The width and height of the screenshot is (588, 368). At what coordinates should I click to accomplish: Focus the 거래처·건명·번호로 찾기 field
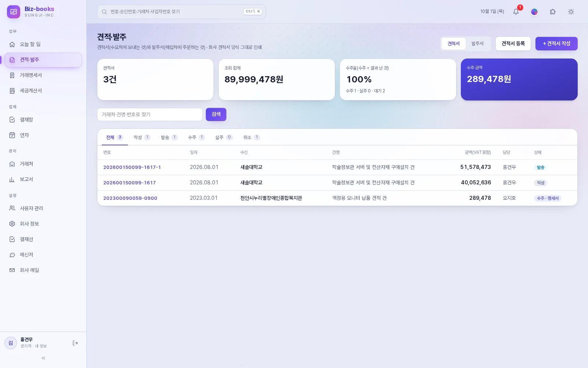point(150,114)
